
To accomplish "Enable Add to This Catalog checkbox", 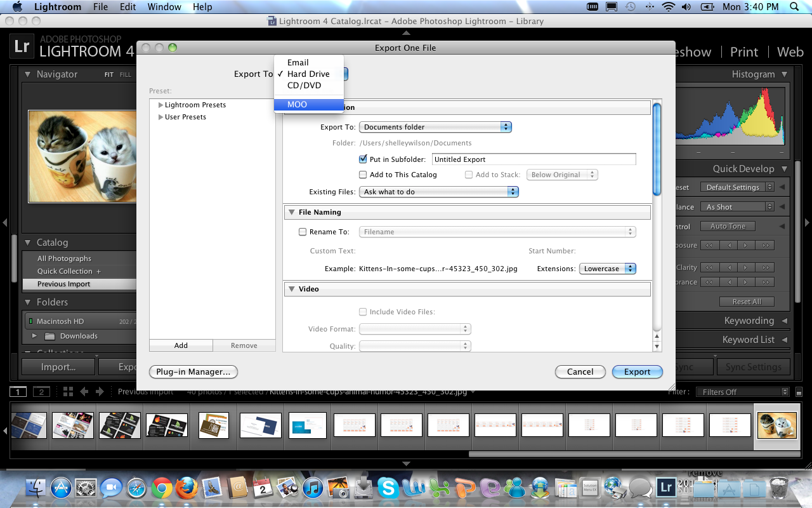I will pyautogui.click(x=363, y=175).
